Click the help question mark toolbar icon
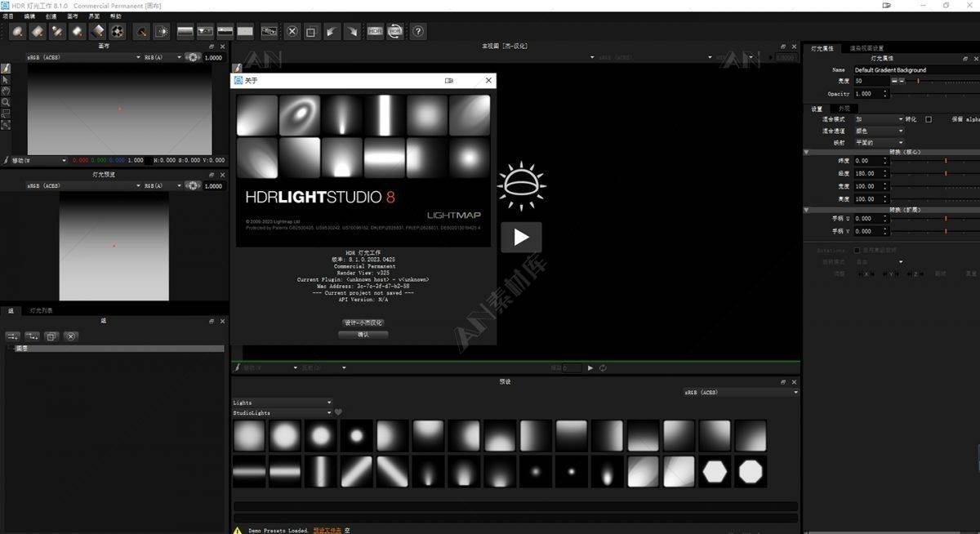 tap(418, 32)
